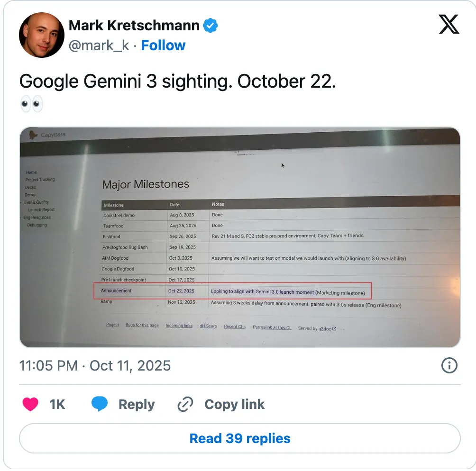Open the Read 39 replies button
The height and width of the screenshot is (471, 476).
[x=239, y=438]
